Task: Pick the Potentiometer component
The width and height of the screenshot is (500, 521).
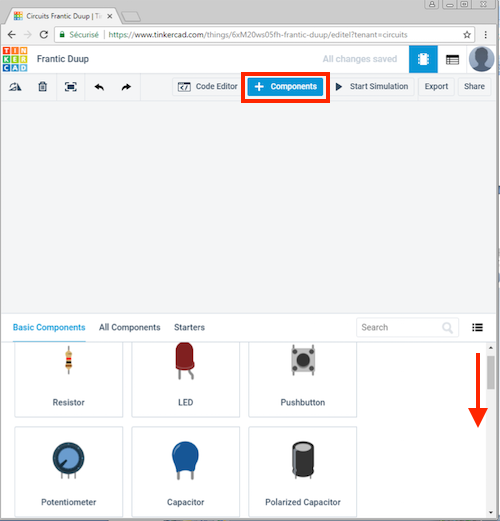Action: click(69, 471)
